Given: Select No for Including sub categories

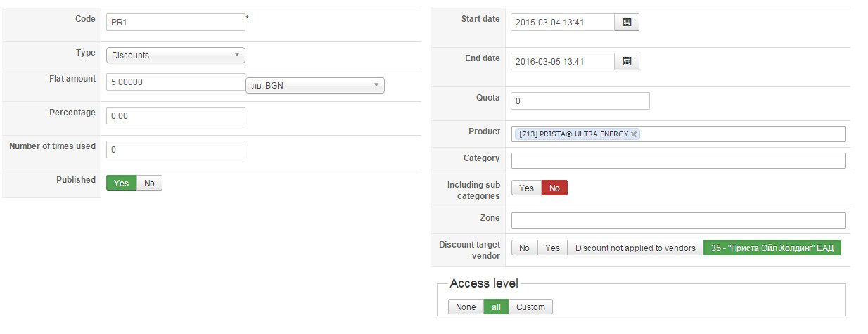Looking at the screenshot, I should [x=554, y=188].
